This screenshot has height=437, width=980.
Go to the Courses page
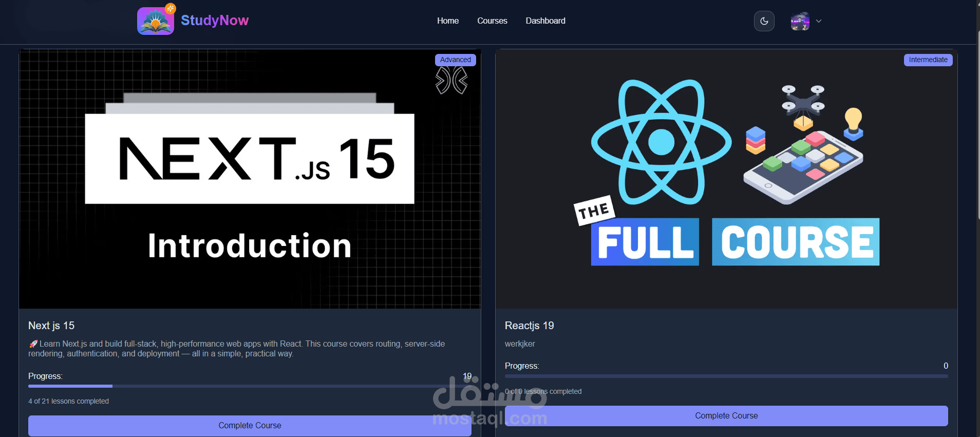click(x=492, y=21)
